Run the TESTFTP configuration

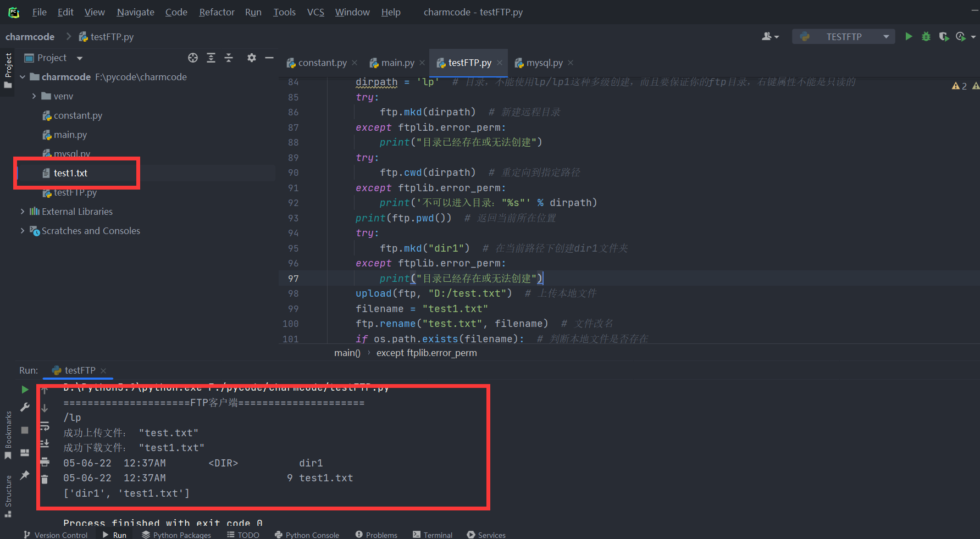click(908, 36)
